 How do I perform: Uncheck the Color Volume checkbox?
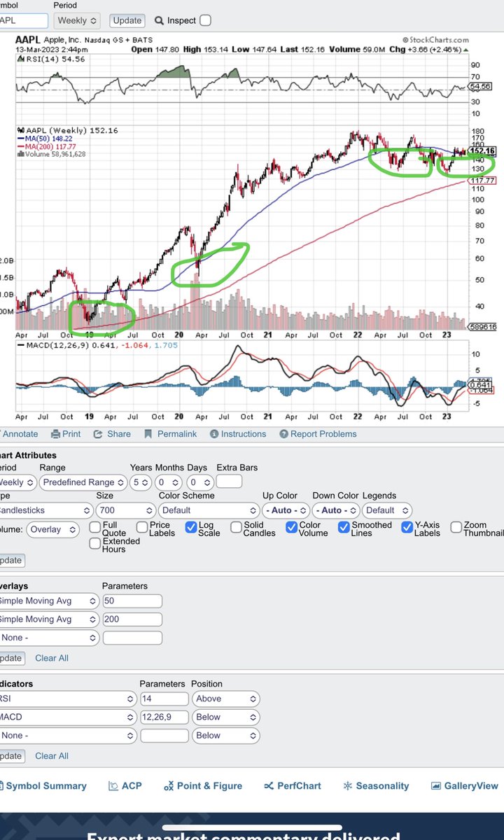(291, 528)
